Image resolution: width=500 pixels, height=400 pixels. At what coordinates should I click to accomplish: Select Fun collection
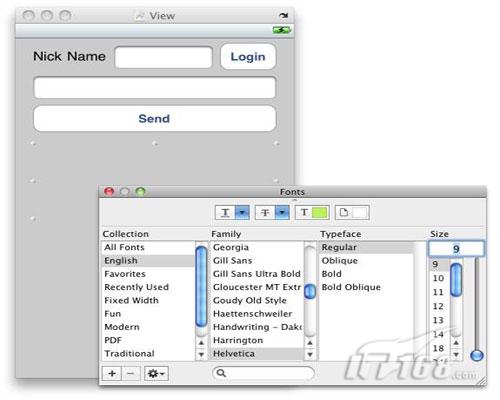click(148, 314)
